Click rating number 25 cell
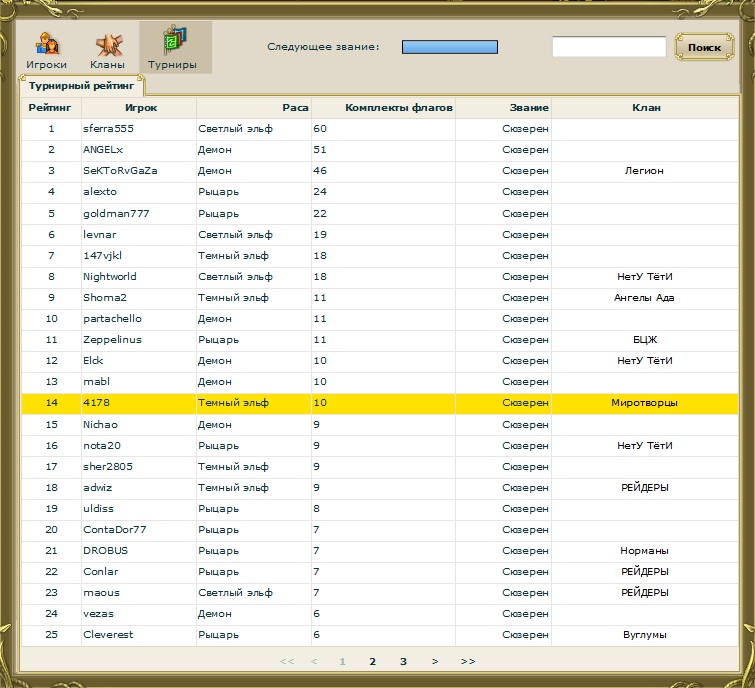Image resolution: width=755 pixels, height=688 pixels. point(52,635)
